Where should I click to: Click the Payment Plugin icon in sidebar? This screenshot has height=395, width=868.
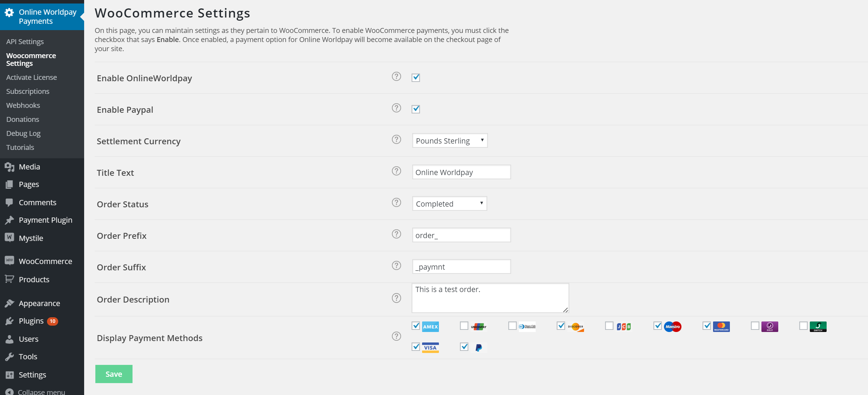[9, 220]
